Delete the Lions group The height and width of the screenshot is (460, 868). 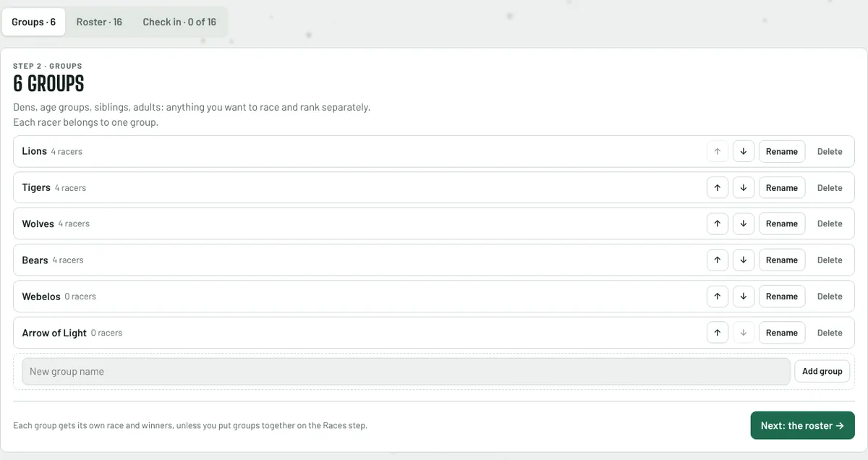click(x=830, y=151)
